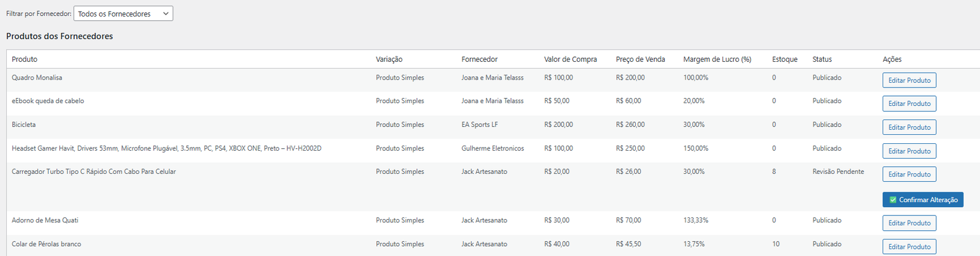Click the EA Sports LF supplier cell
This screenshot has width=980, height=256.
tap(480, 124)
